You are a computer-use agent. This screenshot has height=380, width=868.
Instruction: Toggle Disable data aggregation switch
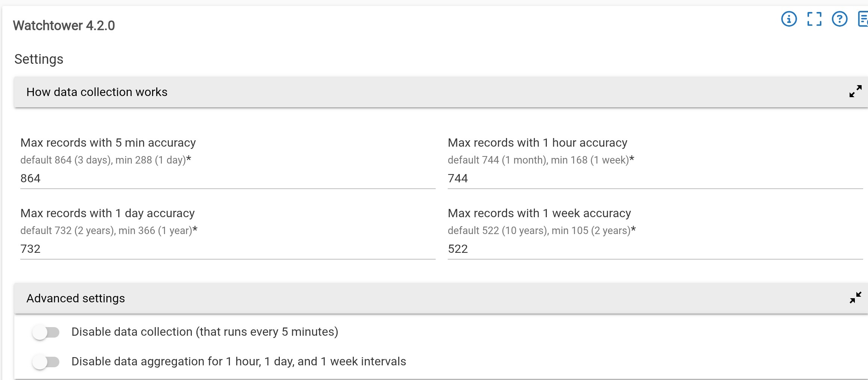(46, 362)
